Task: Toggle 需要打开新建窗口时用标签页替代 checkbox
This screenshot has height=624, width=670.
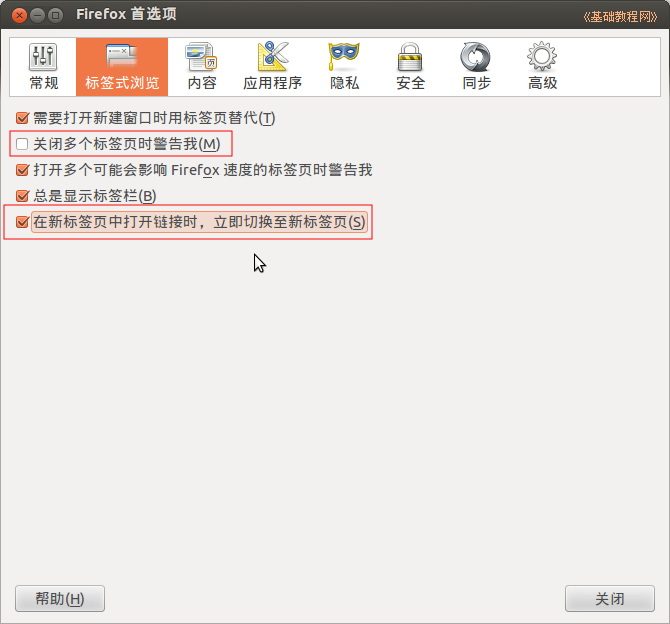Action: point(22,118)
